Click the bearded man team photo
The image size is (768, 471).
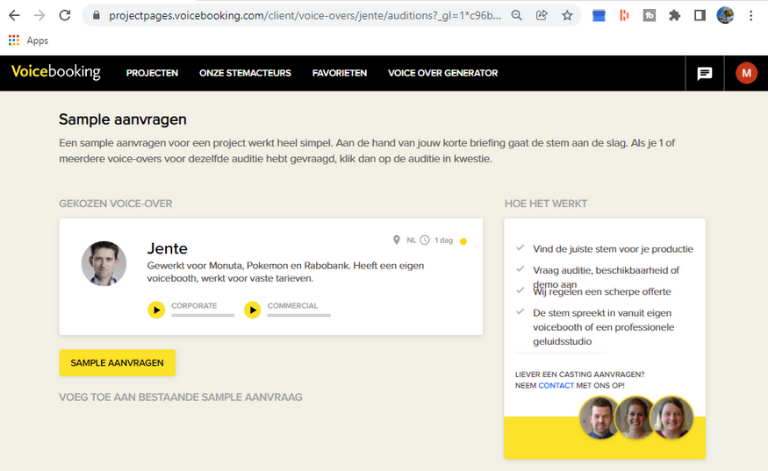(600, 418)
